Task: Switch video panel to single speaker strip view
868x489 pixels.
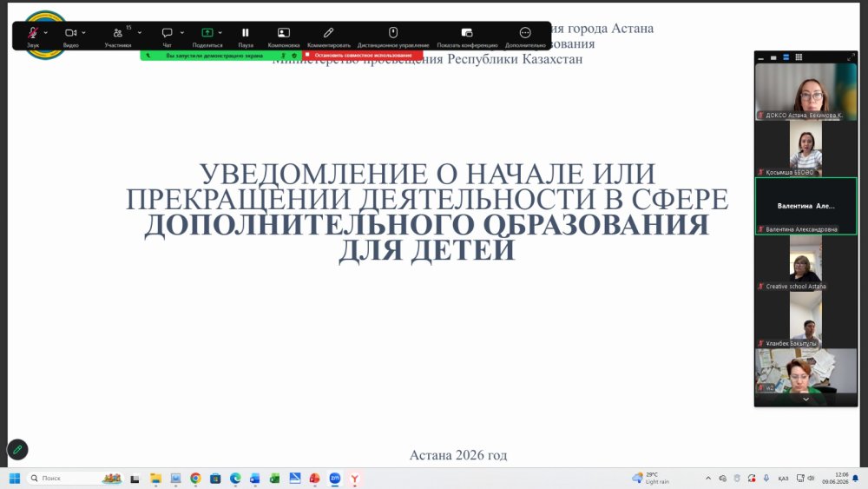Action: coord(773,57)
